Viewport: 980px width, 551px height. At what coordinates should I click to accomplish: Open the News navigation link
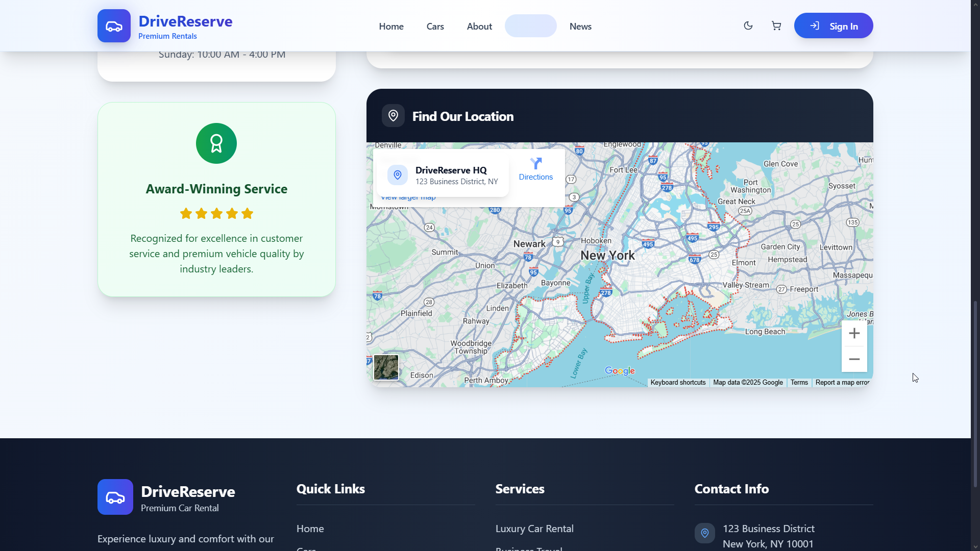(x=580, y=27)
